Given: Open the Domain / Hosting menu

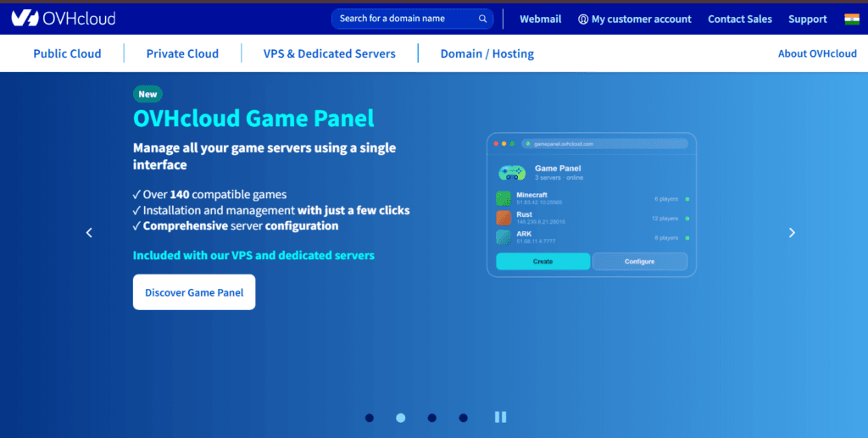Looking at the screenshot, I should [x=487, y=53].
